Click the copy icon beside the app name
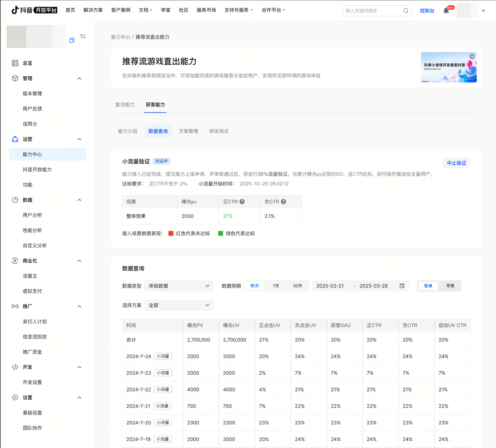 click(72, 40)
